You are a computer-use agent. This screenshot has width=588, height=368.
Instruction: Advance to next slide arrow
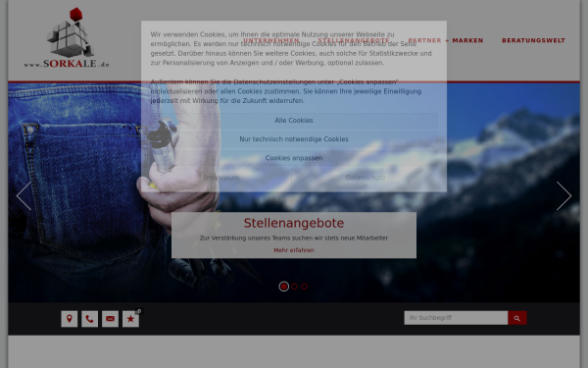coord(563,195)
